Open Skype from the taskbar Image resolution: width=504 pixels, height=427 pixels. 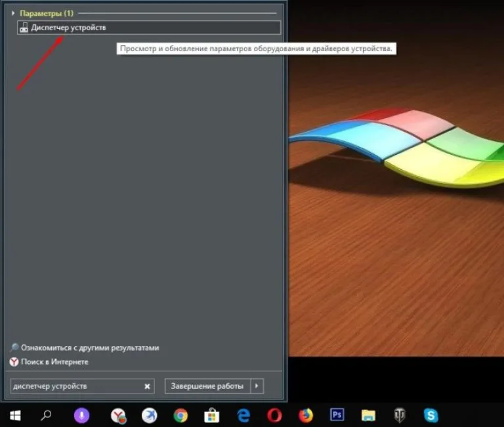tap(430, 415)
